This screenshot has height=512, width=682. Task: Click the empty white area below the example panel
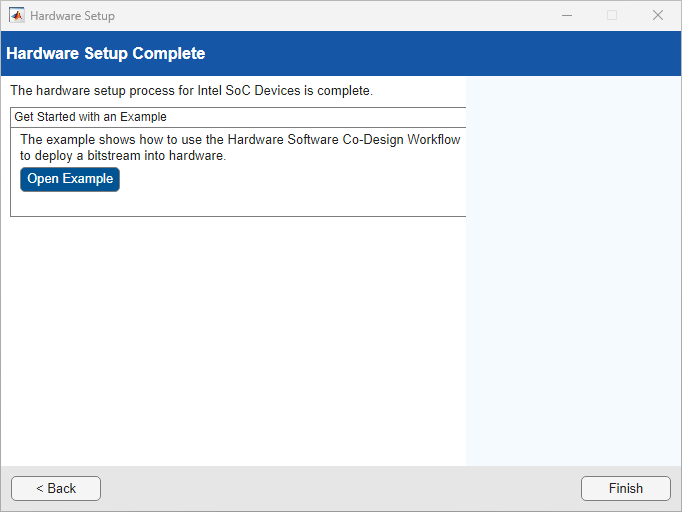pos(238,340)
